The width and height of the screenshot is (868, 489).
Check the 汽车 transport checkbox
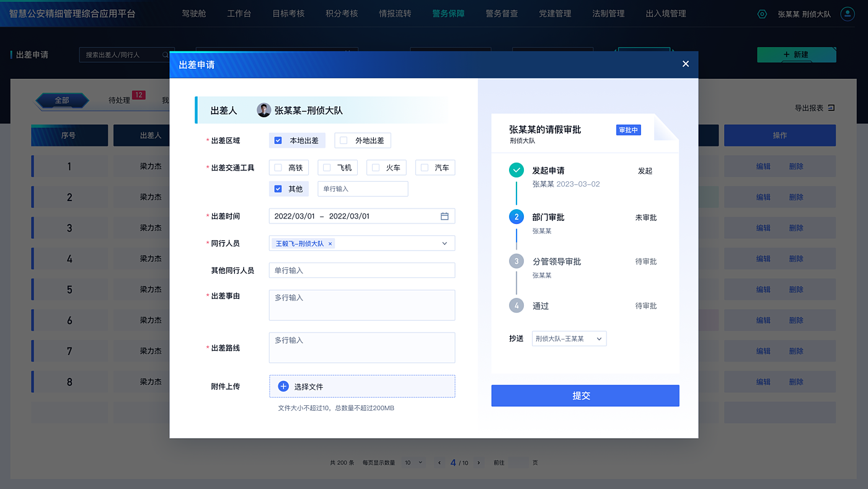pos(424,168)
